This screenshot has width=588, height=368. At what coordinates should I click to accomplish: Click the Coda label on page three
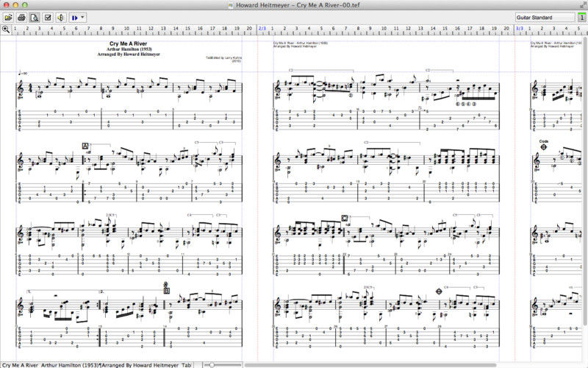pos(544,141)
